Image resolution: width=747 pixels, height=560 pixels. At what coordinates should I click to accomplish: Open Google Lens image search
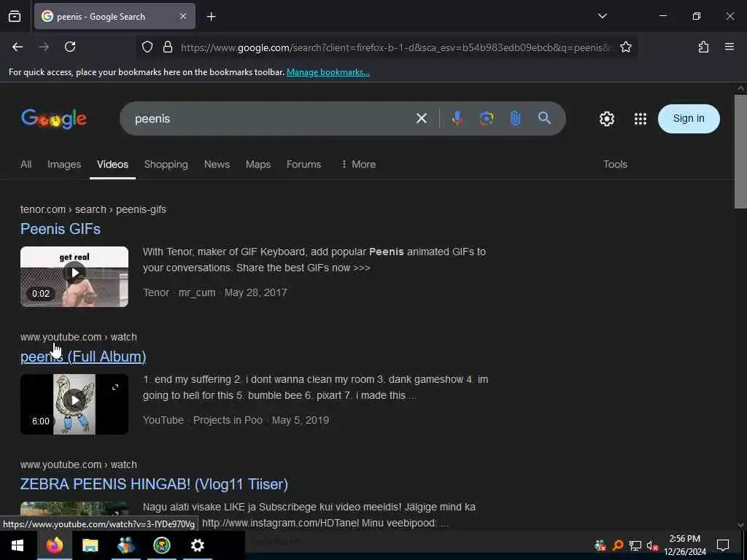point(486,118)
